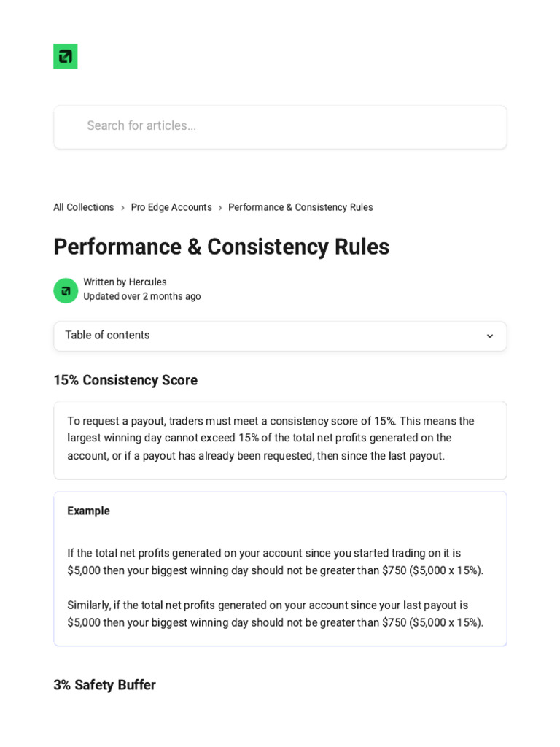
Task: Click the Updated over 2 months ago text
Action: point(142,296)
